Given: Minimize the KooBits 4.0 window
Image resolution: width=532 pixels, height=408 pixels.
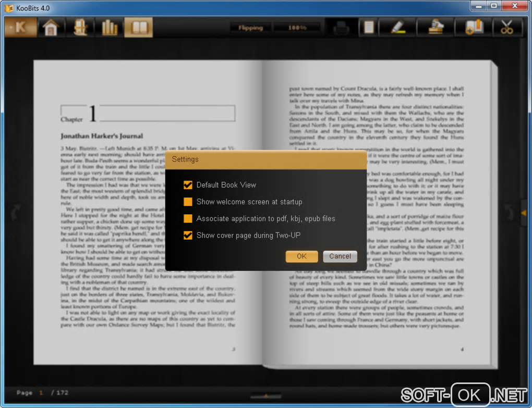Looking at the screenshot, I should pyautogui.click(x=479, y=6).
